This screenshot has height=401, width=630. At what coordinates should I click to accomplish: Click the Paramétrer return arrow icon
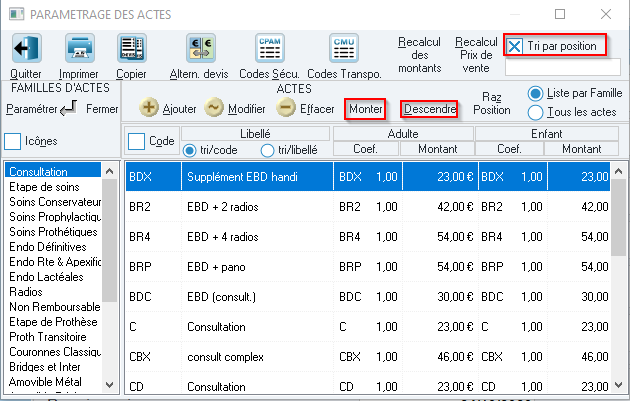point(68,108)
